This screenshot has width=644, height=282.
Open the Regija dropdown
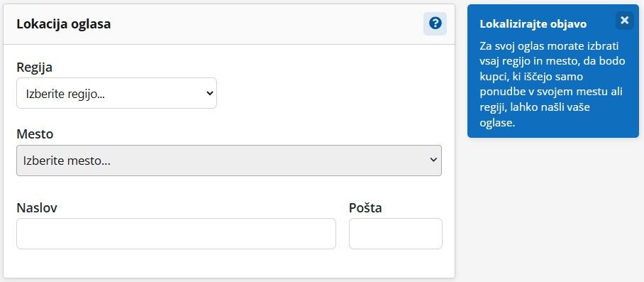(x=116, y=93)
